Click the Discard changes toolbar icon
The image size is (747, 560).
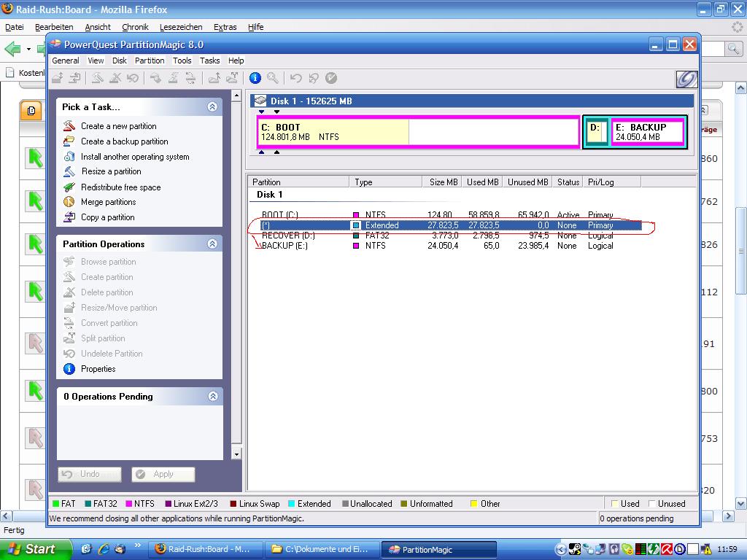coord(314,78)
